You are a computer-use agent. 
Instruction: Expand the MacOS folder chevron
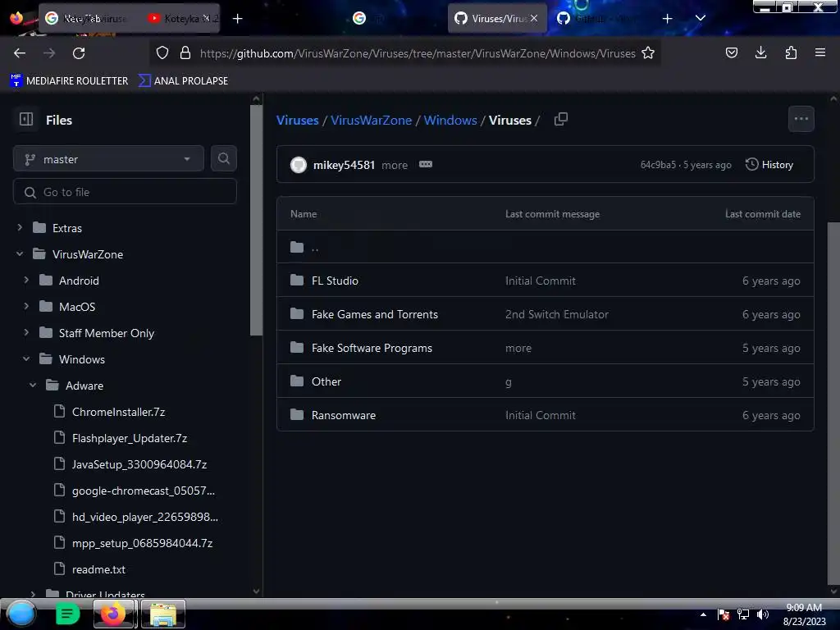pyautogui.click(x=26, y=307)
